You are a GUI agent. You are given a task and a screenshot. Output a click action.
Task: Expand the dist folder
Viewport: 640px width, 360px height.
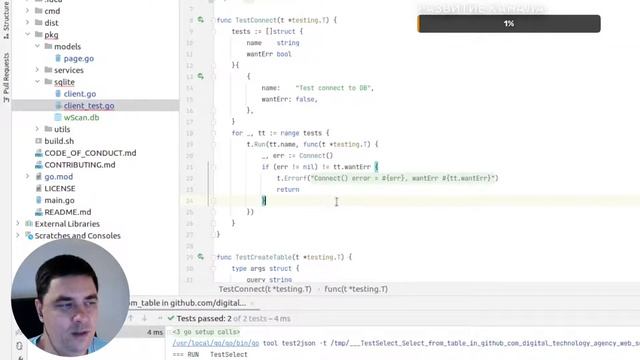(27, 23)
